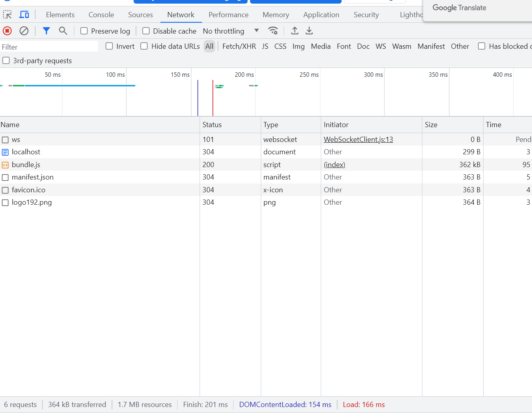Tick the checkbox beside favicon.ico

pos(5,190)
